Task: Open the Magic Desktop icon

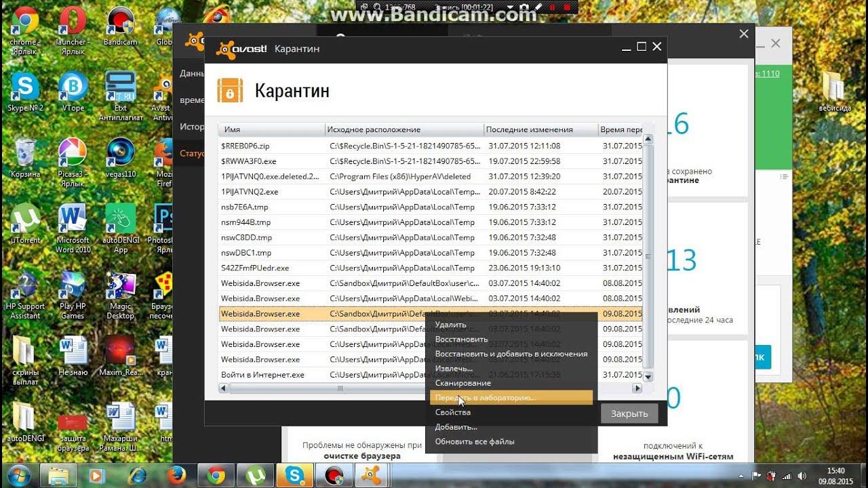Action: pyautogui.click(x=121, y=295)
